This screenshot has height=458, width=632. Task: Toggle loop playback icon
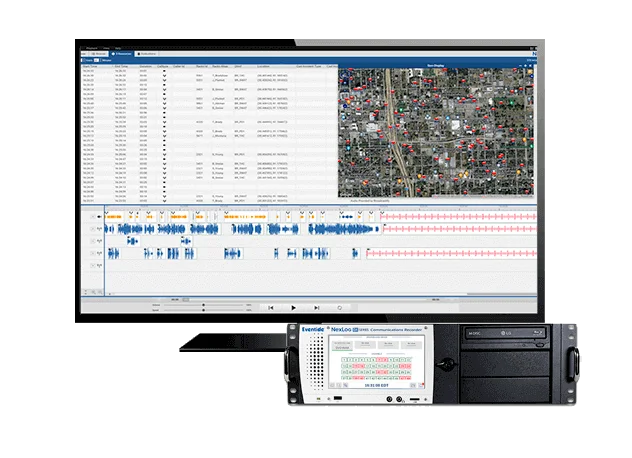coord(340,308)
